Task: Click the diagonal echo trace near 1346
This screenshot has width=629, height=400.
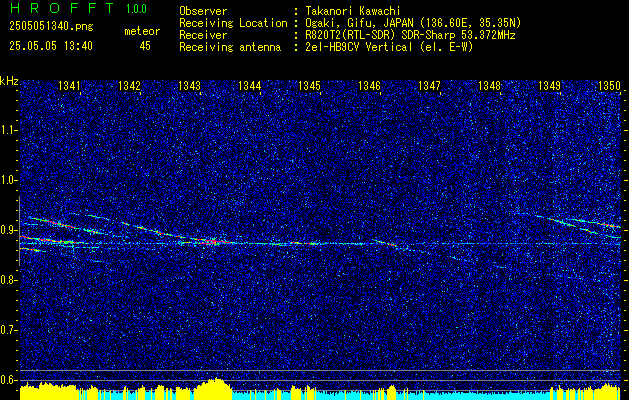Action: (x=385, y=243)
